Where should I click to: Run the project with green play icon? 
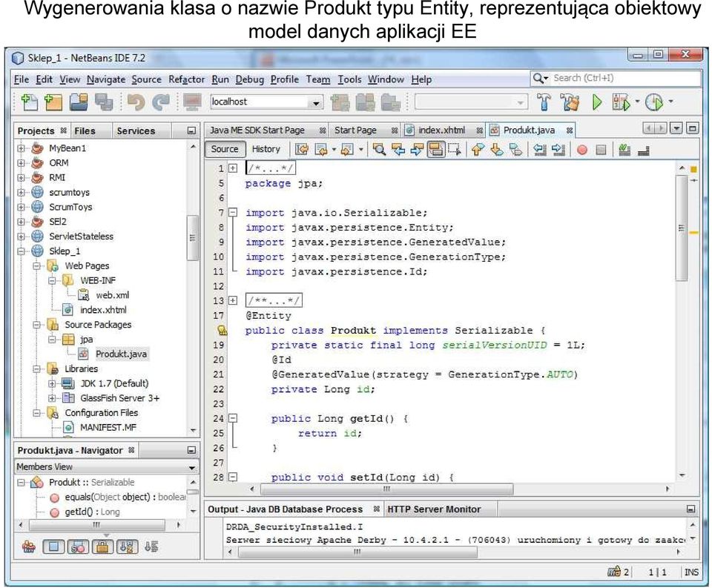[x=597, y=102]
